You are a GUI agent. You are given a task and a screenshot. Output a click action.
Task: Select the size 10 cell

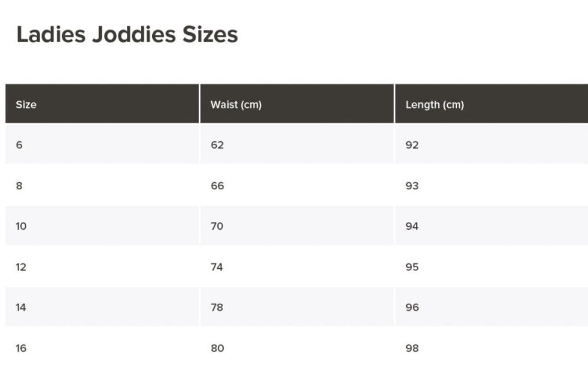click(21, 226)
